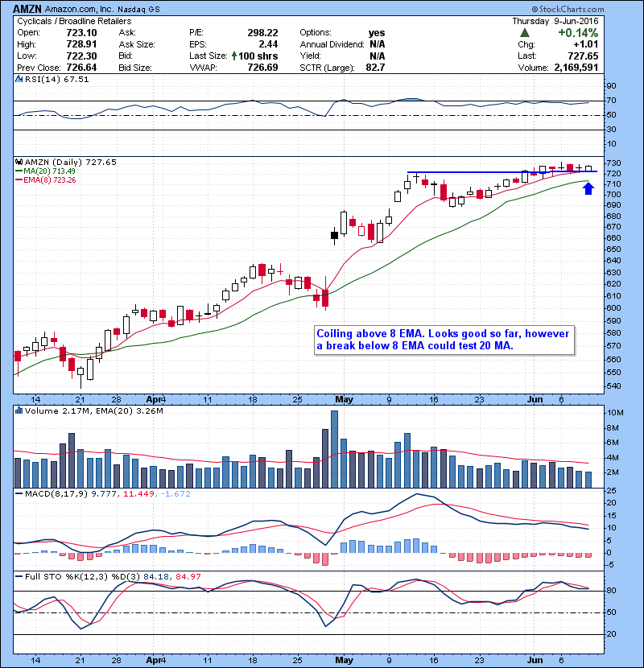Click the candlestick icon beside AMZN (Daily)

click(x=19, y=162)
